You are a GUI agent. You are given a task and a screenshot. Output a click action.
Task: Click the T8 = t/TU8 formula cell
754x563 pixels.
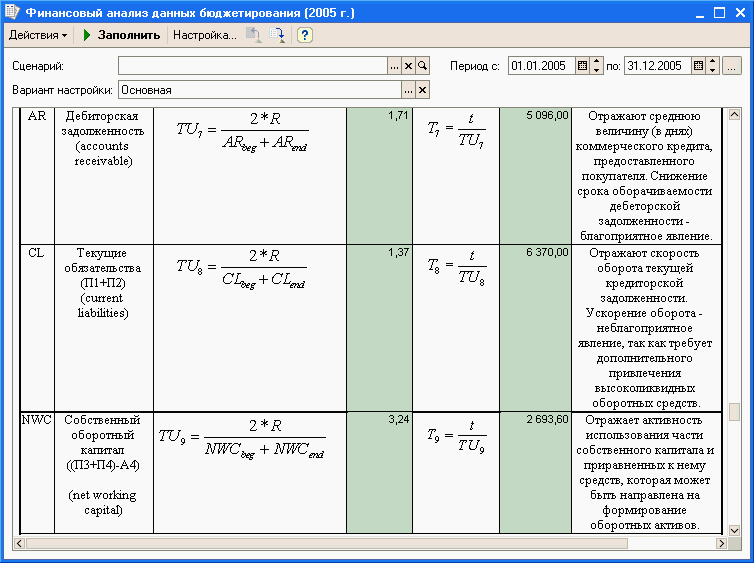point(456,328)
